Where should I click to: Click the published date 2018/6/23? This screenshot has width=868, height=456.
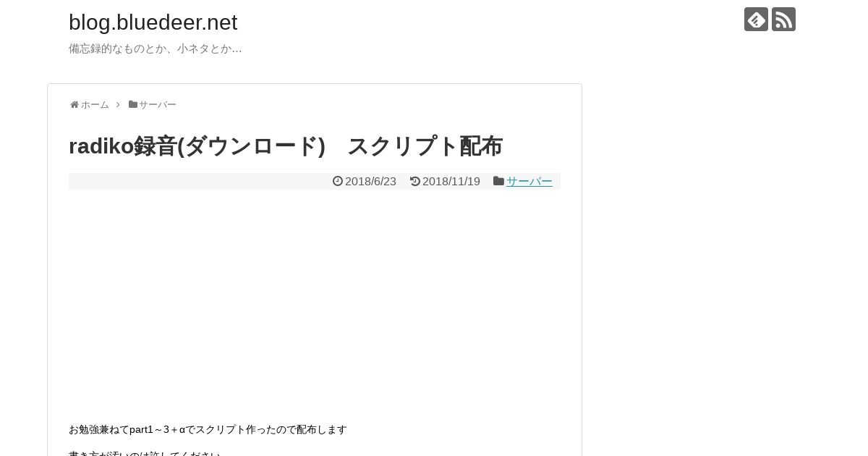pyautogui.click(x=370, y=182)
